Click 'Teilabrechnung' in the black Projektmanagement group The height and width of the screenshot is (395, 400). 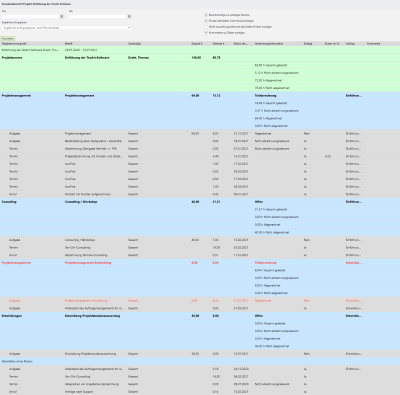265,96
